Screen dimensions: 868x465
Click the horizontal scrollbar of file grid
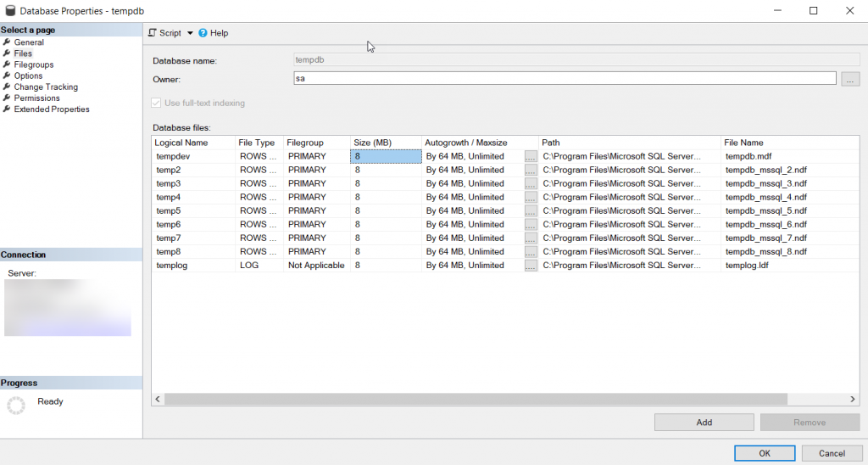[x=476, y=399]
